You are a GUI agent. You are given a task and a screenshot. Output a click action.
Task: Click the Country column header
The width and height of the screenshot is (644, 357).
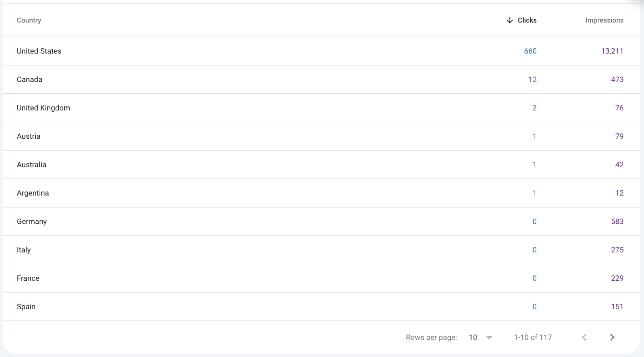point(29,20)
